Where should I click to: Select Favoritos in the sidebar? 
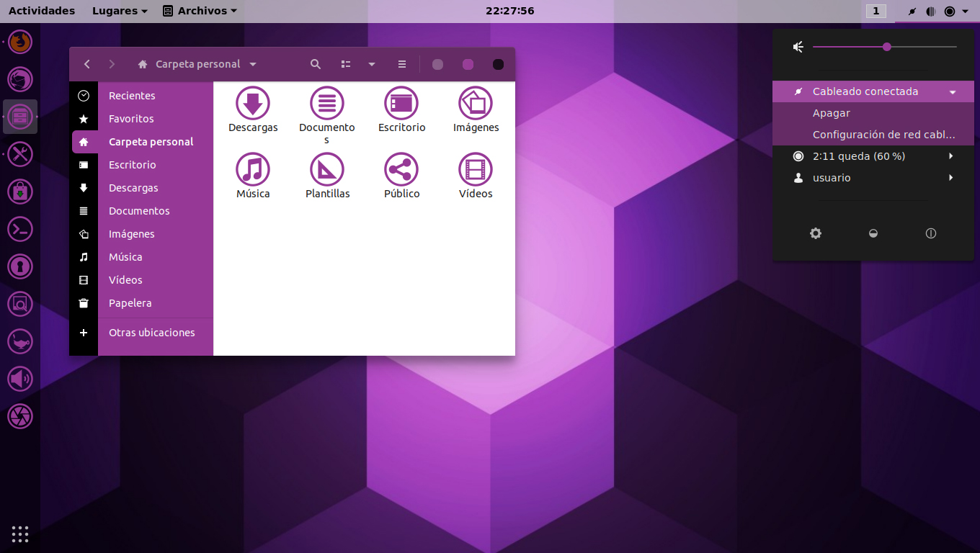click(x=143, y=119)
